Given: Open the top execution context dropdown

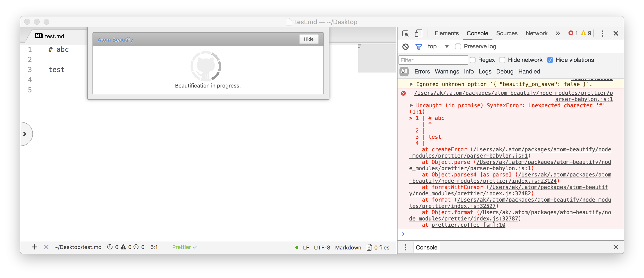Looking at the screenshot, I should point(438,47).
